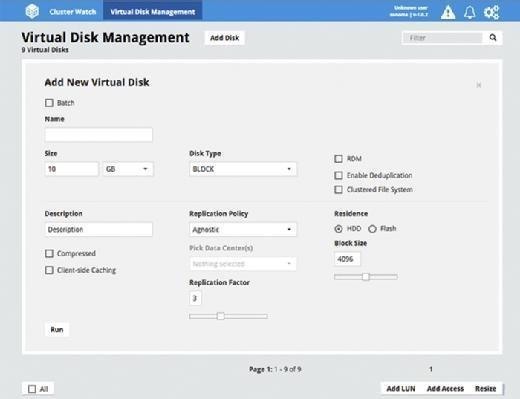The height and width of the screenshot is (399, 520).
Task: Open the Pick Data Center(s) dropdown
Action: click(x=242, y=264)
